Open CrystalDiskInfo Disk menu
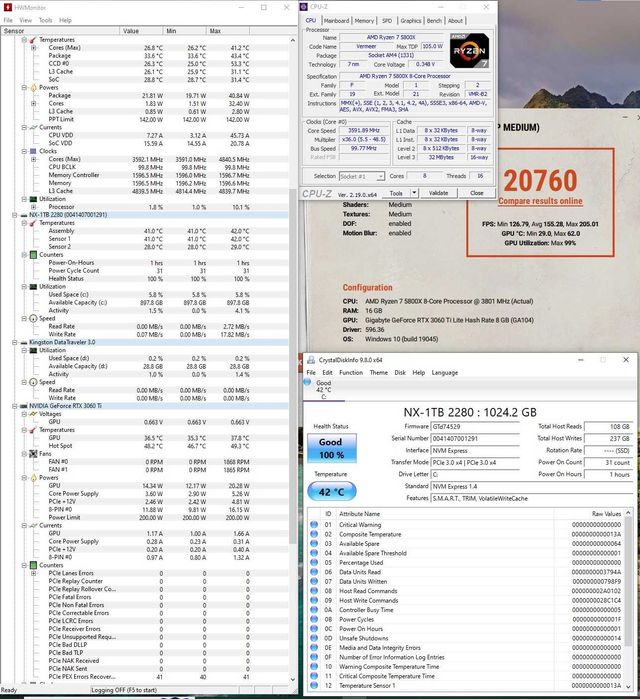640x699 pixels. [x=400, y=373]
